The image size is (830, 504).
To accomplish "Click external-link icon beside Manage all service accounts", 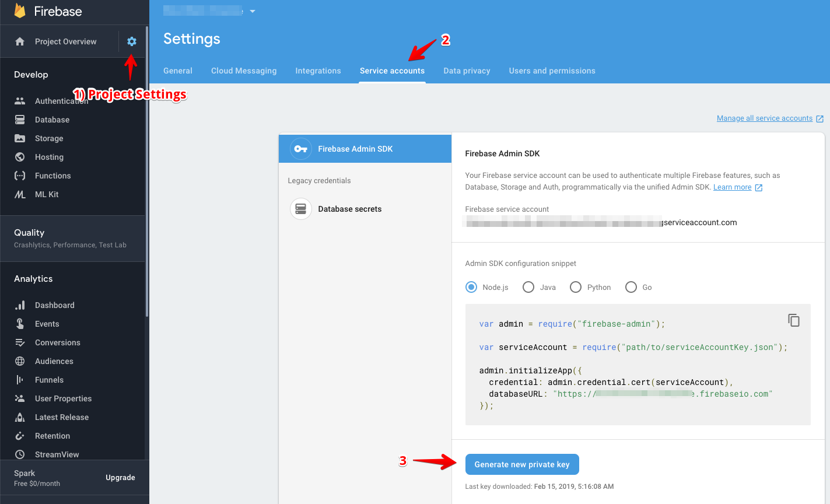I will coord(820,118).
